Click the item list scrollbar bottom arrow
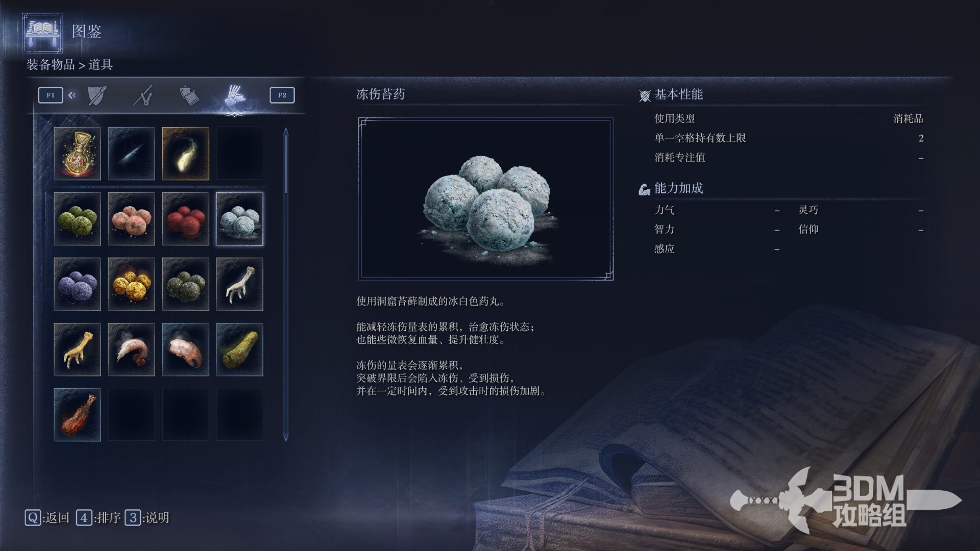The image size is (980, 551). 286,437
